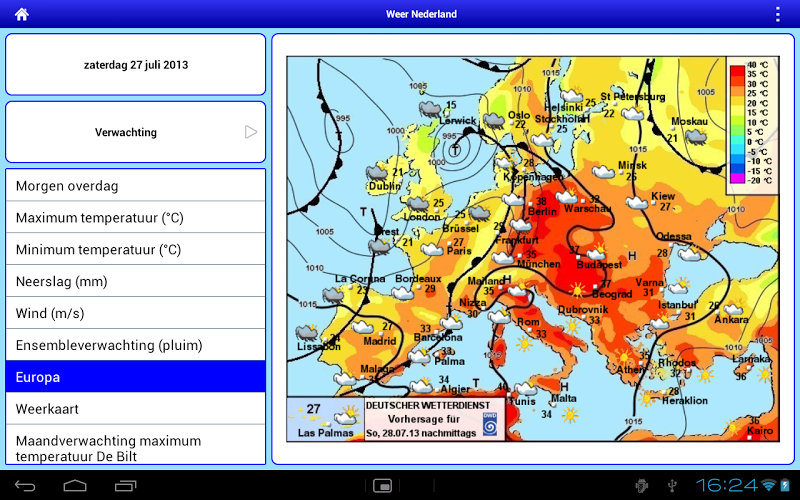This screenshot has width=800, height=500.
Task: Tap the Budapest label on the map
Action: click(x=599, y=265)
